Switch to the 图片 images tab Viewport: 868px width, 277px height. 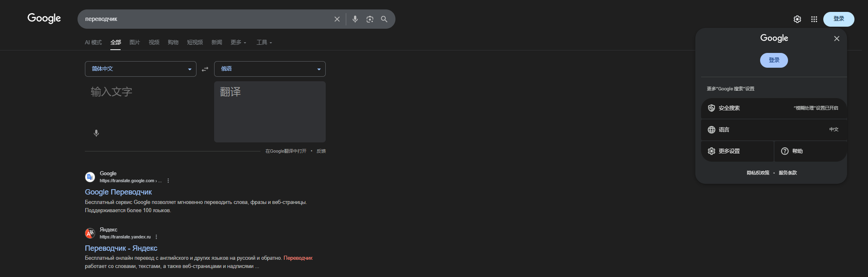135,42
